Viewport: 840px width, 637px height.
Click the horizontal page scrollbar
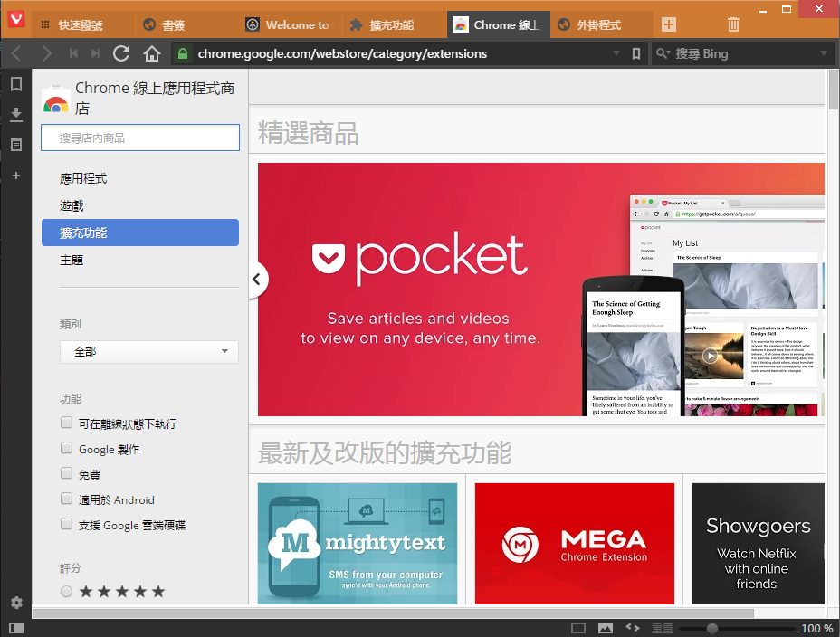click(393, 613)
